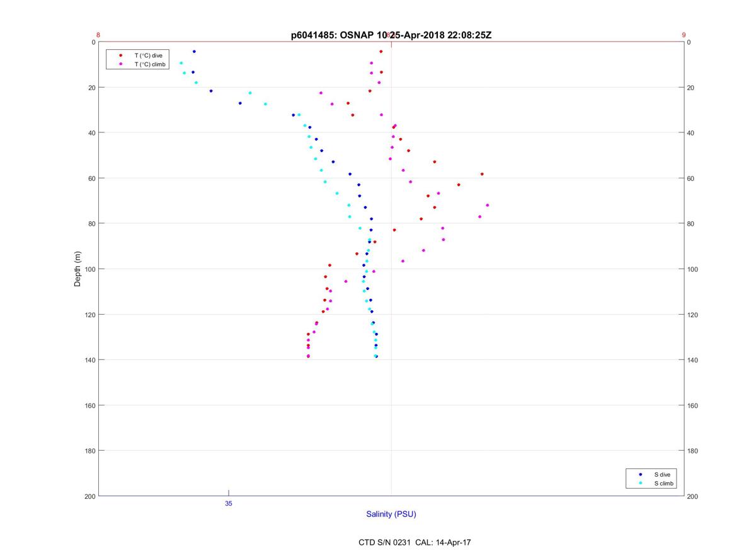
Task: Click the '60' tick on left depth axis
Action: (x=91, y=178)
